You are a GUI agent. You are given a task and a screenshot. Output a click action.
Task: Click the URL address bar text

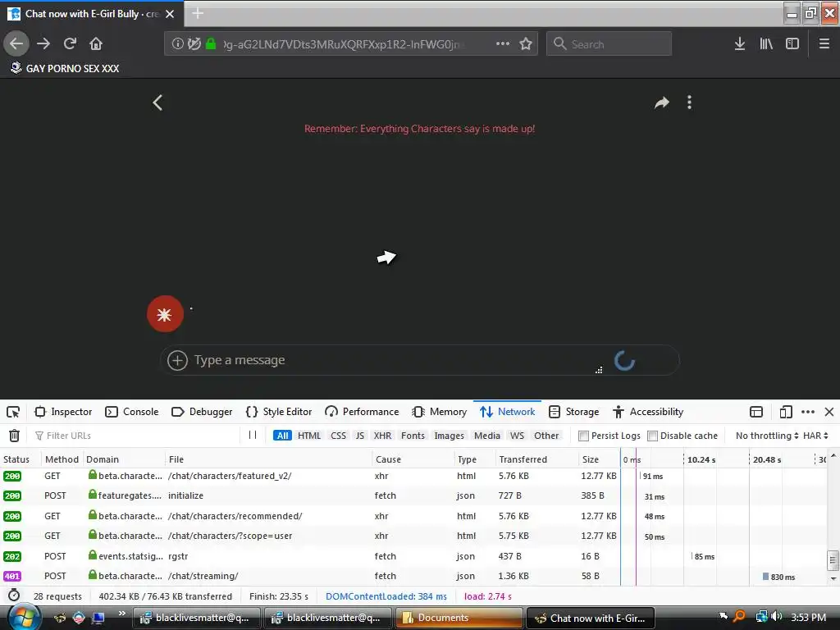(x=343, y=44)
